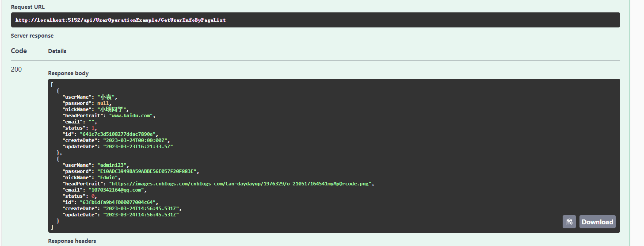The width and height of the screenshot is (644, 246).
Task: Click the Details column header
Action: click(57, 51)
